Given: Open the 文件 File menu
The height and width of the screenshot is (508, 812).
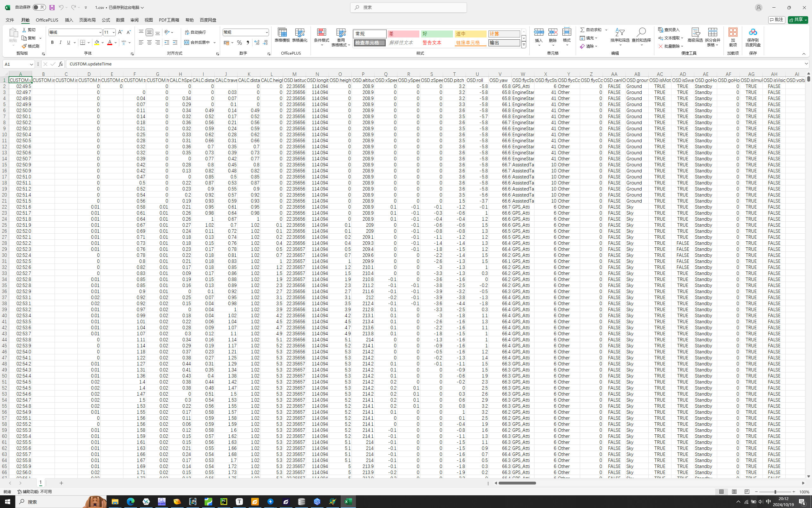Looking at the screenshot, I should pos(10,20).
